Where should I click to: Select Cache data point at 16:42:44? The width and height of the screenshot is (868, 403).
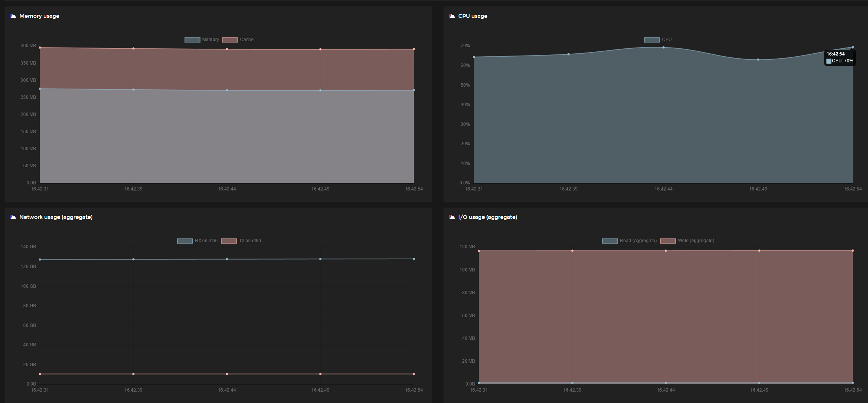click(227, 49)
